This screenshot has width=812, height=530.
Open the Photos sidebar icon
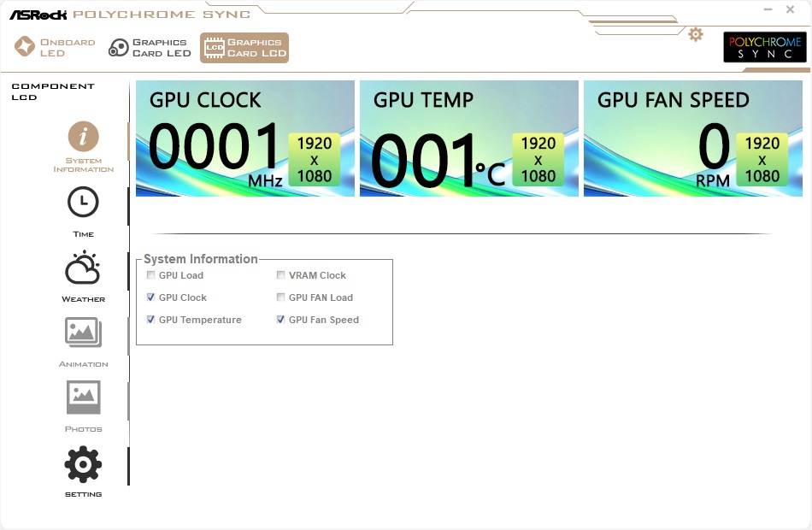(x=83, y=397)
